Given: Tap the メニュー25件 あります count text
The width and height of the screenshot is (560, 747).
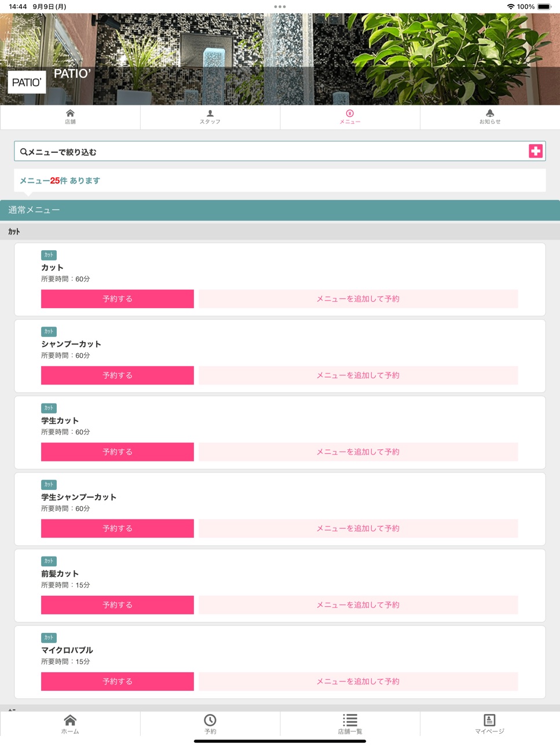Looking at the screenshot, I should [x=60, y=181].
